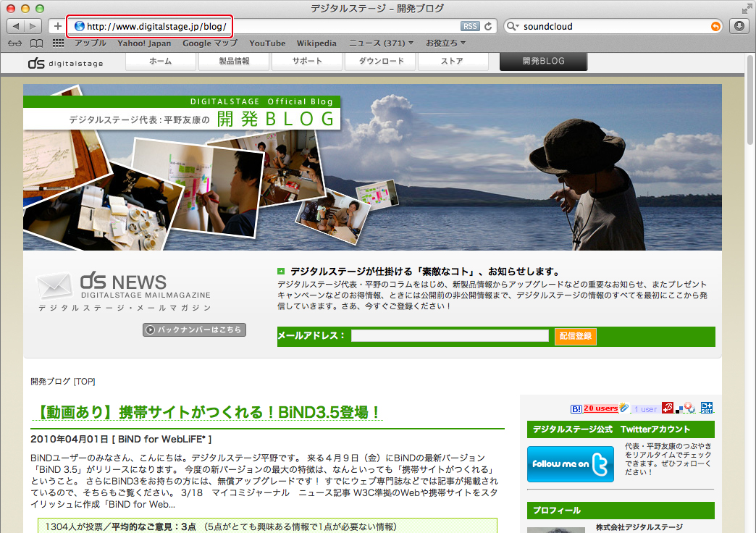This screenshot has height=533, width=756.
Task: Show all bookmarks book icon
Action: point(37,43)
